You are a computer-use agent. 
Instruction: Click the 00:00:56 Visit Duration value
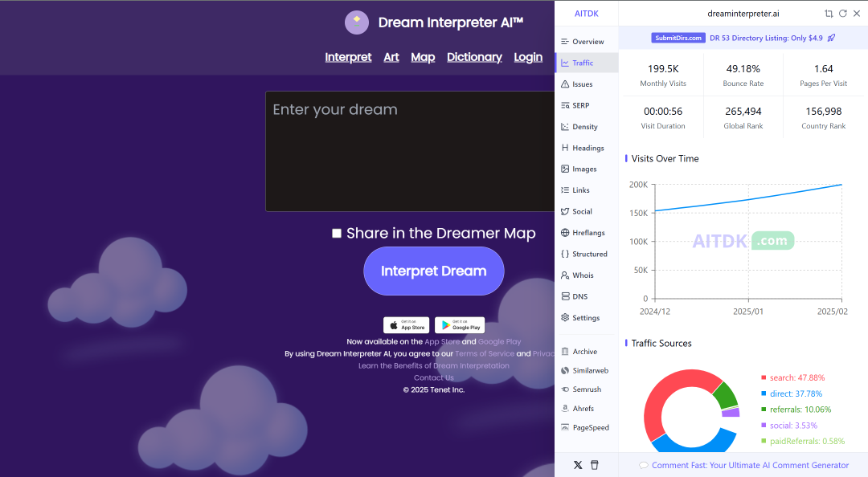[663, 112]
